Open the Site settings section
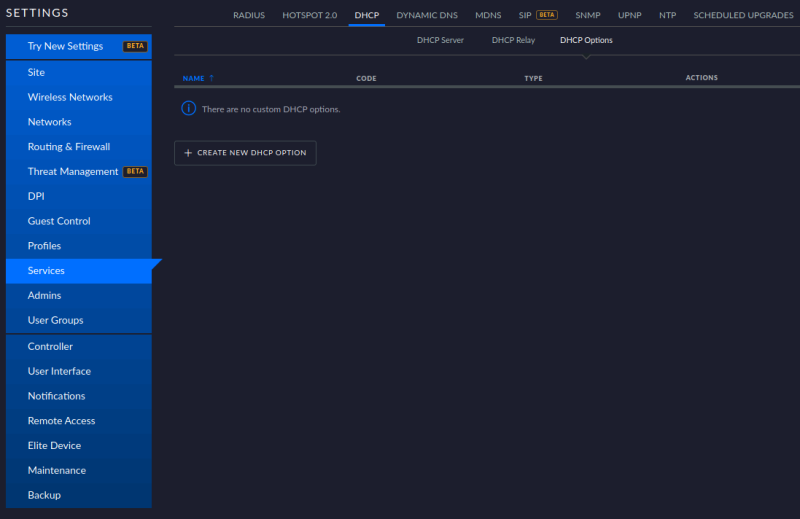The image size is (800, 519). (x=79, y=72)
